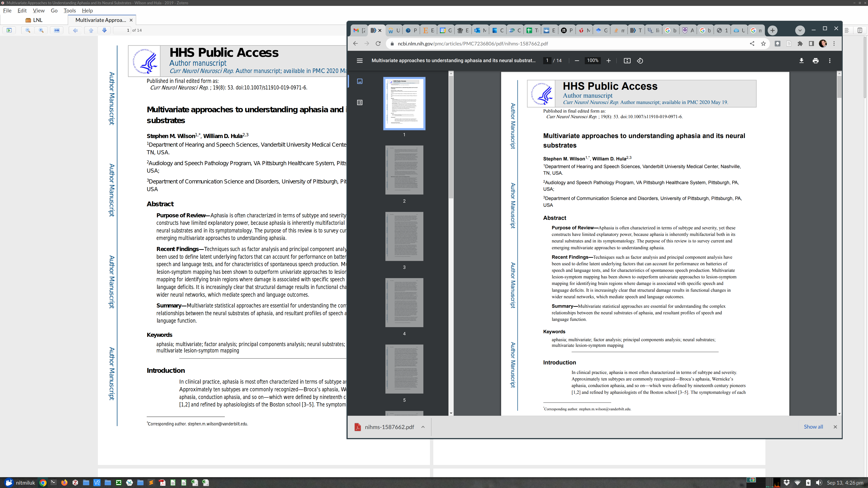The height and width of the screenshot is (488, 868).
Task: Print the PDF from Chrome viewer
Action: [x=815, y=61]
